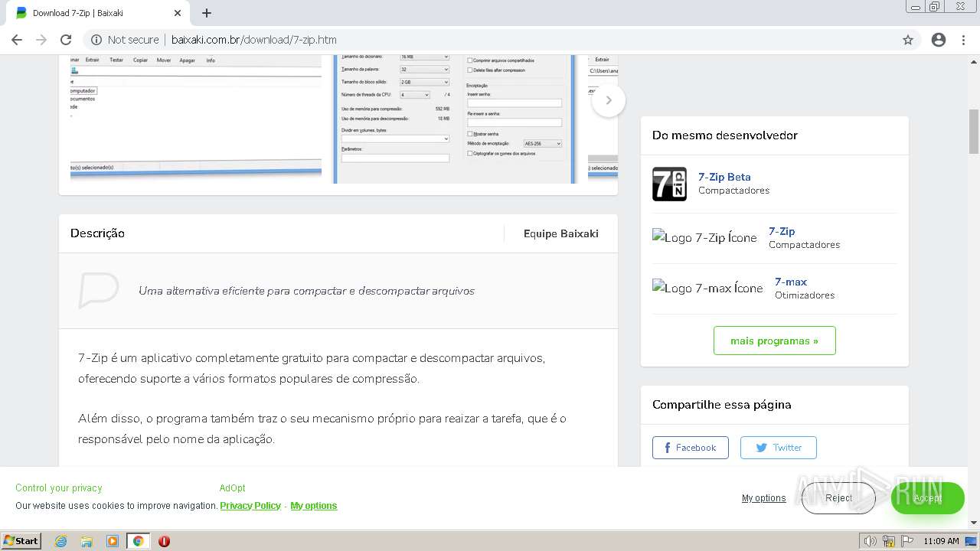Click My options beside the Reject button

click(763, 498)
